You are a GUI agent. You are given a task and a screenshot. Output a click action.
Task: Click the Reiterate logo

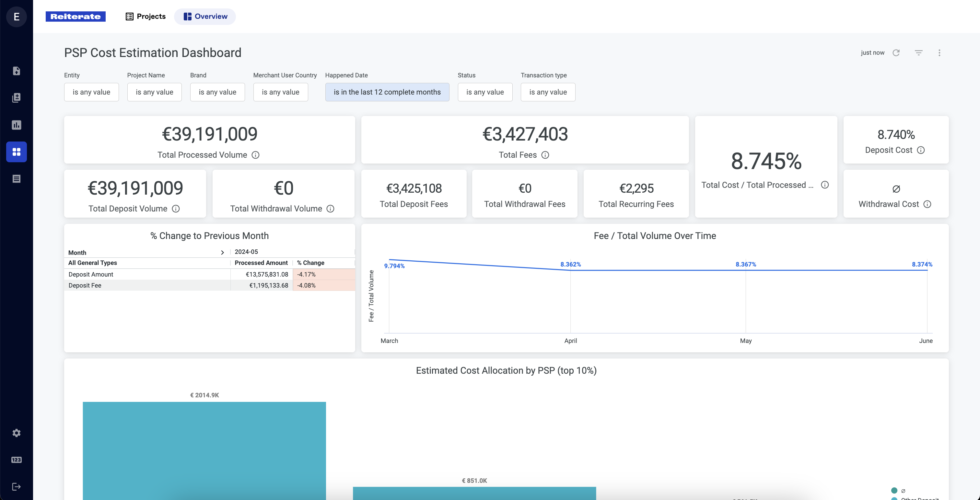pyautogui.click(x=75, y=16)
